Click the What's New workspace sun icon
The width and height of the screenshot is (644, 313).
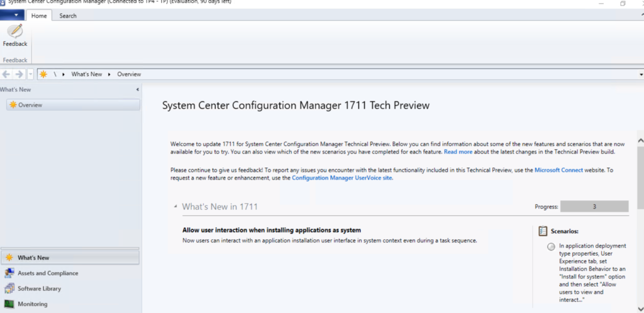click(9, 258)
